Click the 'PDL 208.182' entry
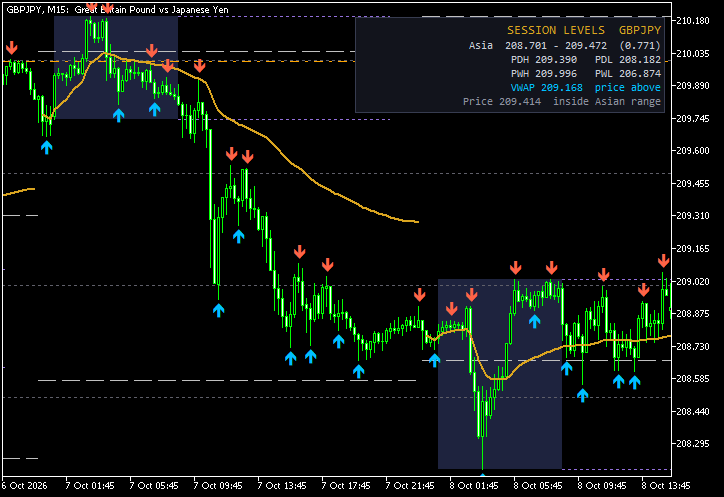Screen dimensions: 724x497 pos(628,60)
